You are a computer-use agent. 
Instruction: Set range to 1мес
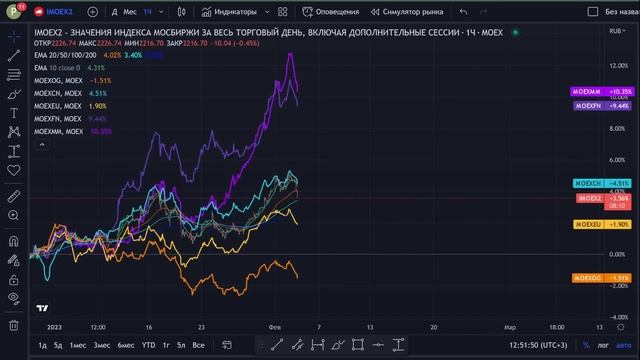pos(78,345)
